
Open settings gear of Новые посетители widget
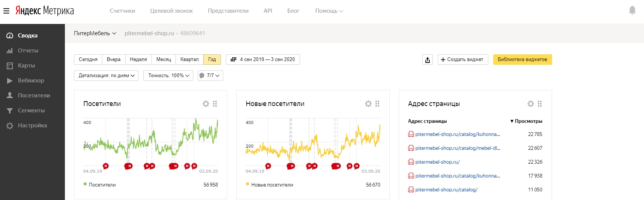point(368,104)
